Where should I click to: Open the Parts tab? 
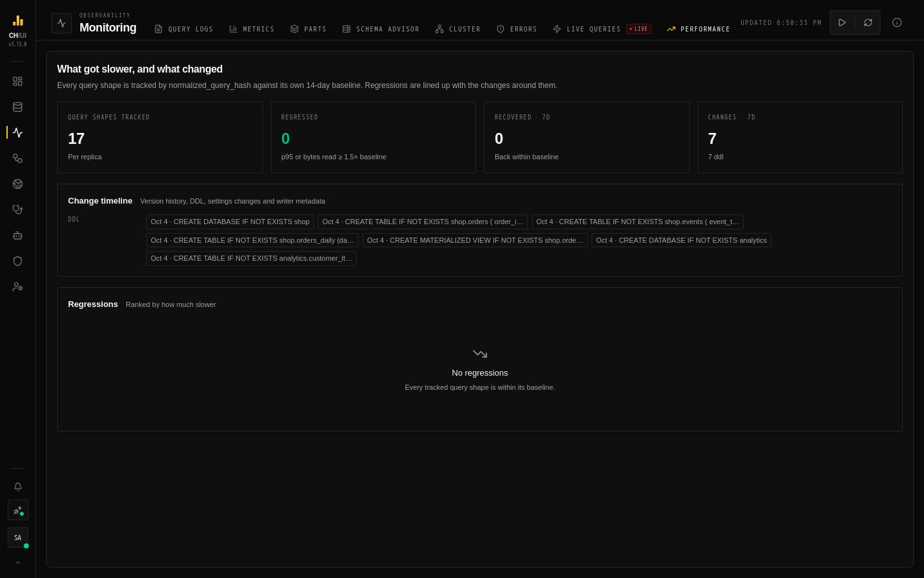[x=308, y=29]
